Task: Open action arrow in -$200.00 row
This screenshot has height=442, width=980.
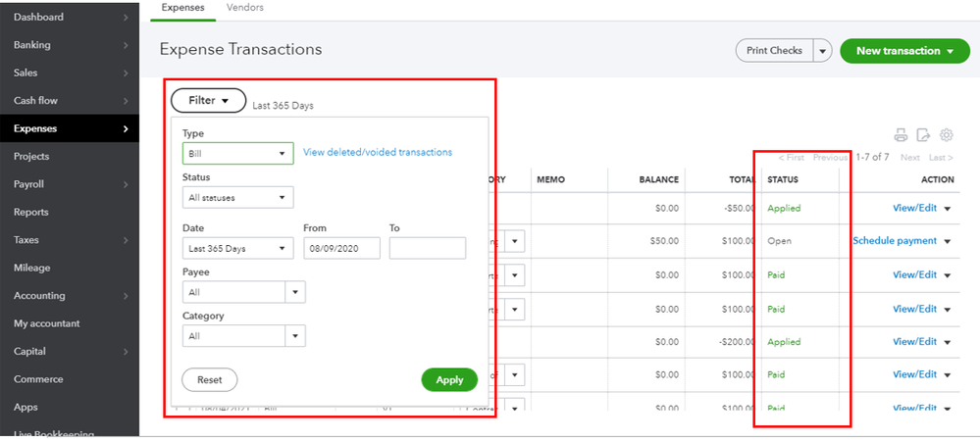Action: 948,343
